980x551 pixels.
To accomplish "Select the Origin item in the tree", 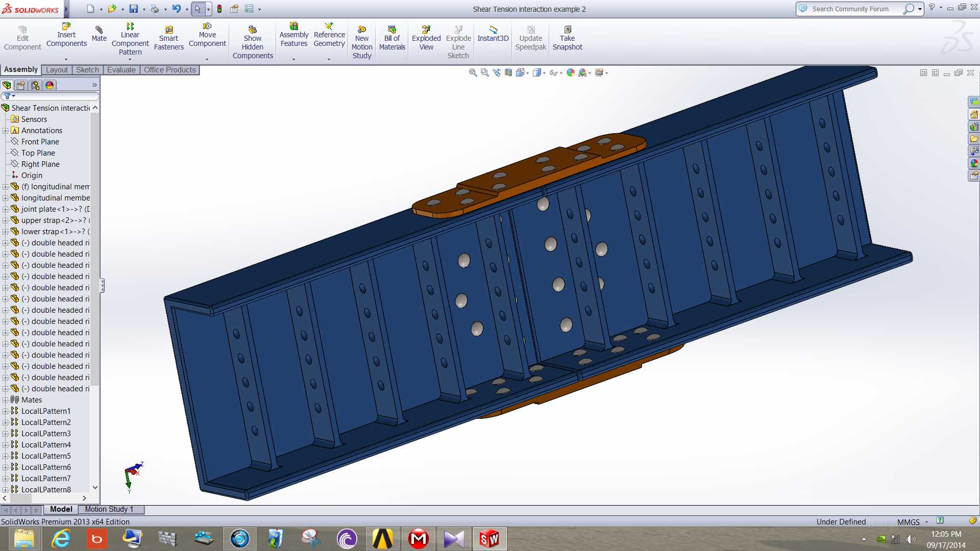I will [27, 176].
